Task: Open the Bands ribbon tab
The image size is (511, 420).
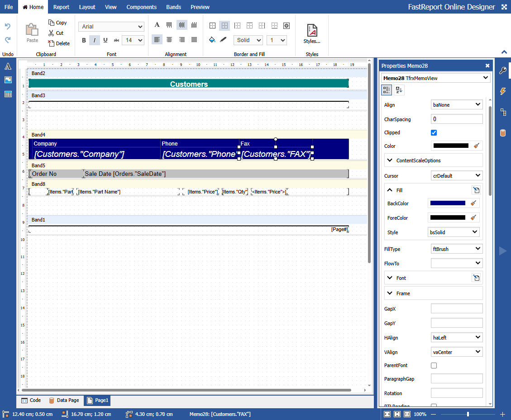Action: [x=173, y=7]
